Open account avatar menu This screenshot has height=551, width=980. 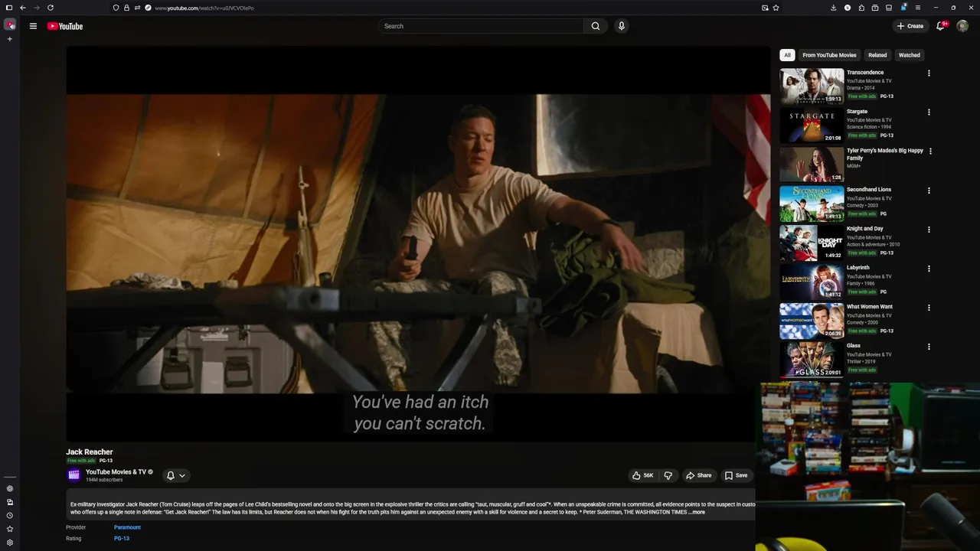coord(962,26)
